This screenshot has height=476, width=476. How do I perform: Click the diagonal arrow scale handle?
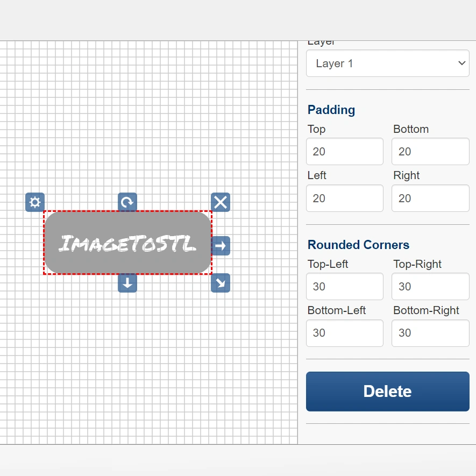[x=221, y=283]
